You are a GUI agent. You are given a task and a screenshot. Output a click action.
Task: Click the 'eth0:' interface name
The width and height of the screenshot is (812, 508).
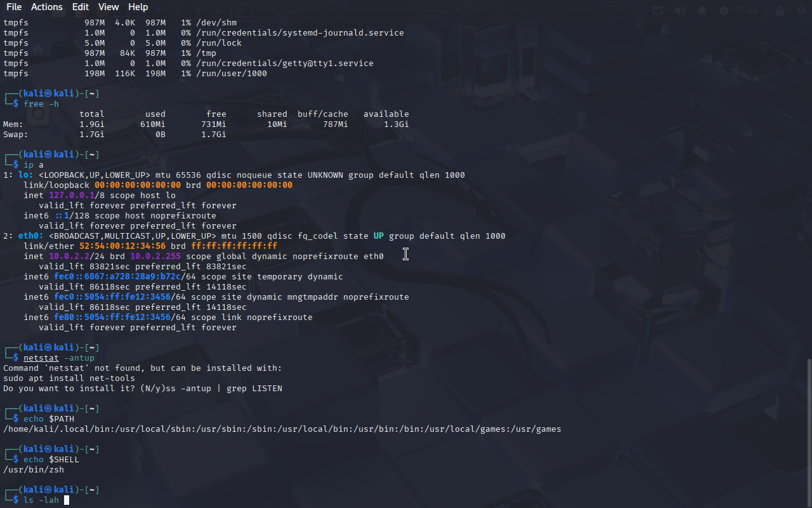(31, 236)
